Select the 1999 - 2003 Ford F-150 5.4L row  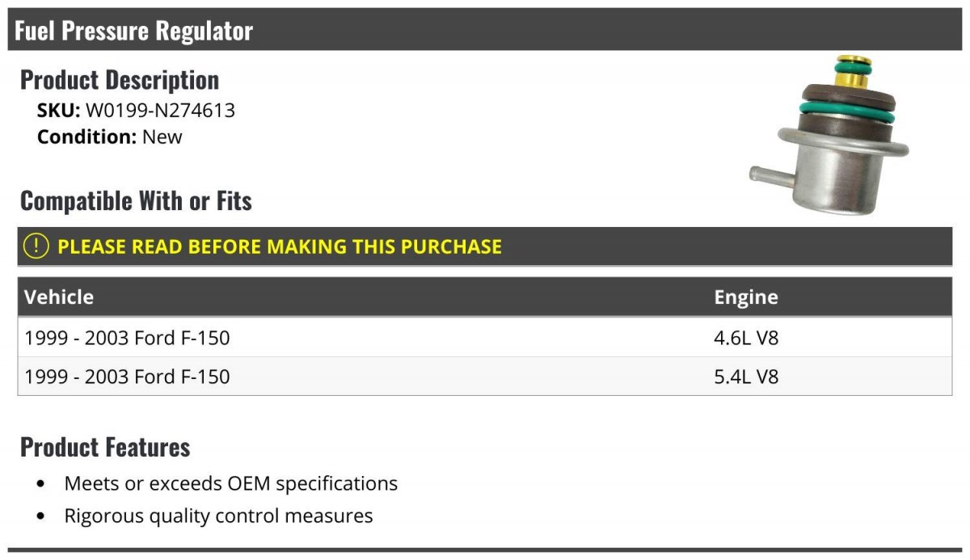[x=485, y=377]
